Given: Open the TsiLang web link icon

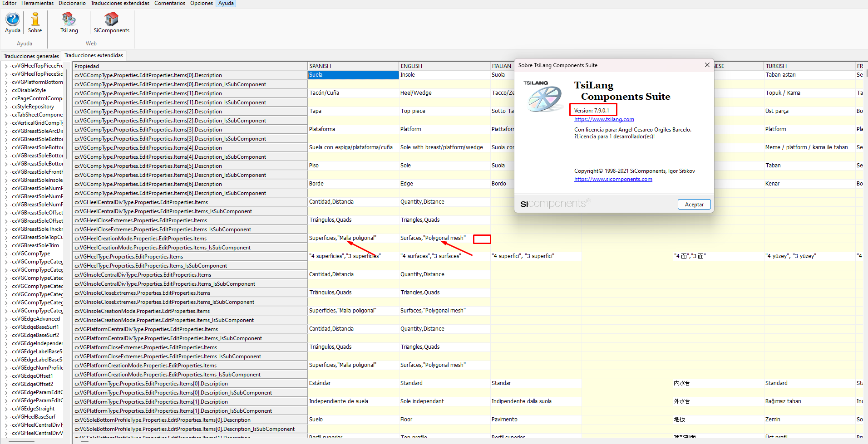Looking at the screenshot, I should (69, 23).
